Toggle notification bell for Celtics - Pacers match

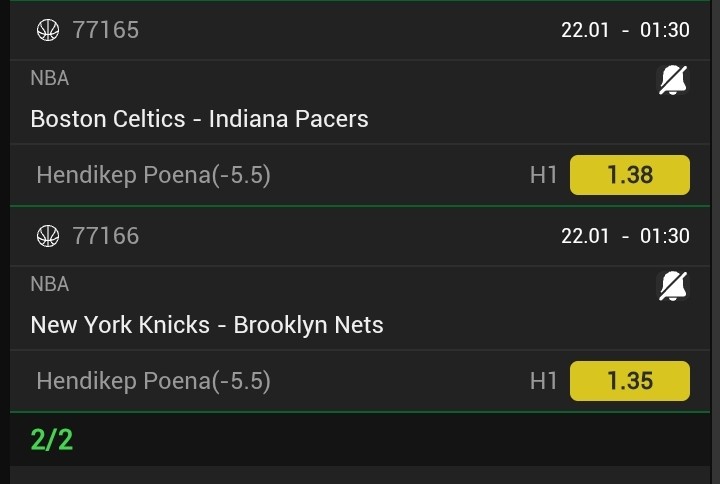[x=673, y=80]
